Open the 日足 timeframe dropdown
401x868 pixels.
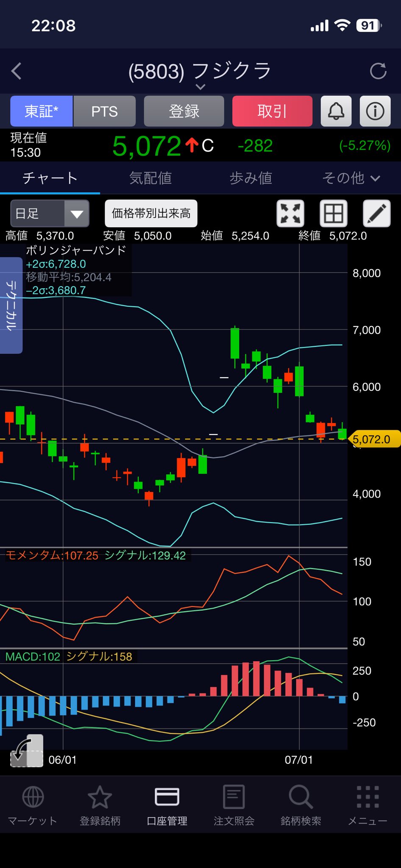[50, 213]
